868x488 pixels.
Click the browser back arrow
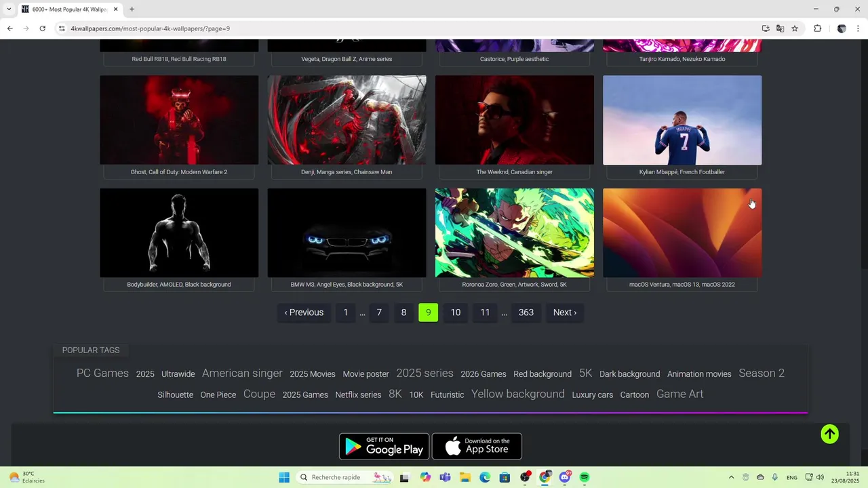point(9,28)
